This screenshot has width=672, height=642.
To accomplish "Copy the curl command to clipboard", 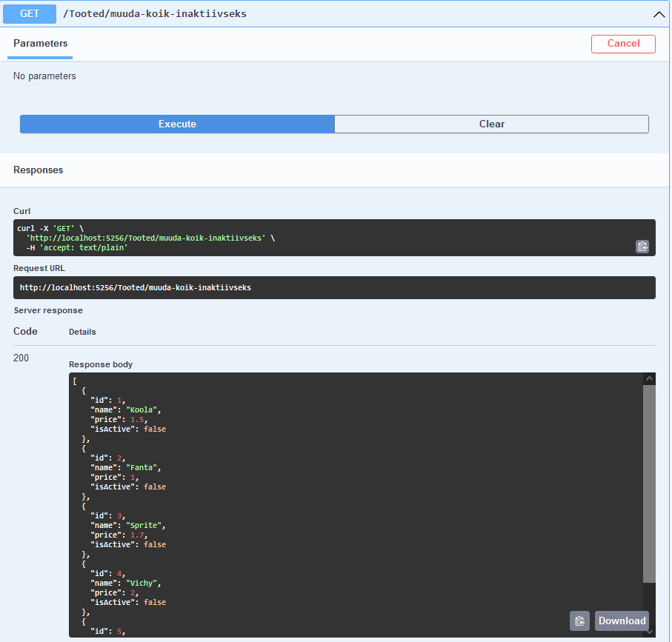I will coord(642,247).
